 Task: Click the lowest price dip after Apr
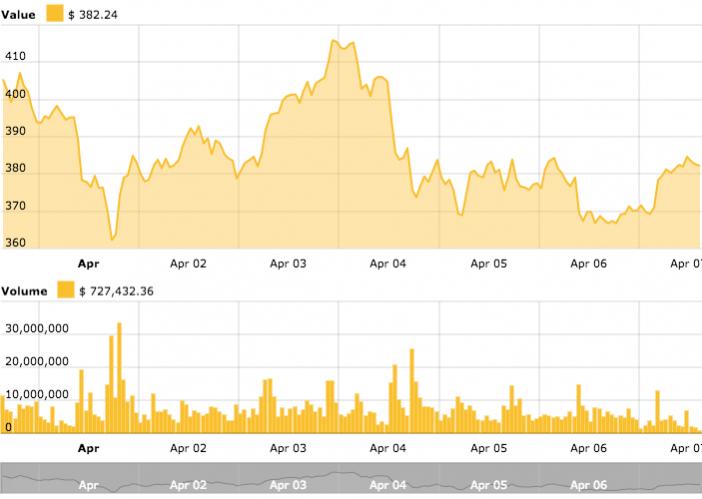112,238
